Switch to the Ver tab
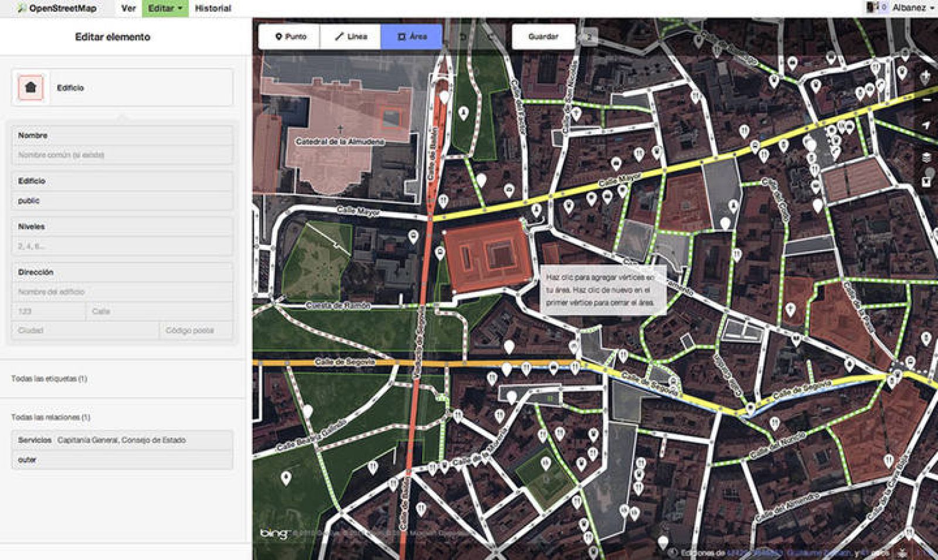This screenshot has width=938, height=560. tap(127, 8)
